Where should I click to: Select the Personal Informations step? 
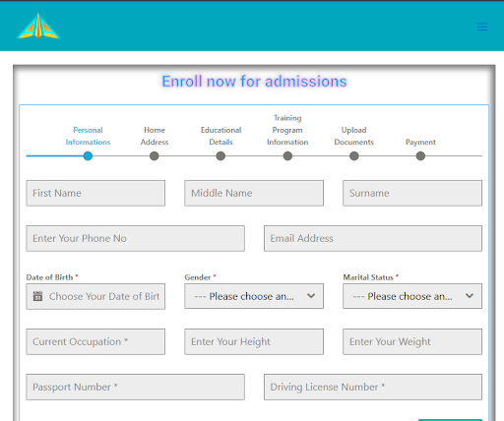tap(88, 136)
